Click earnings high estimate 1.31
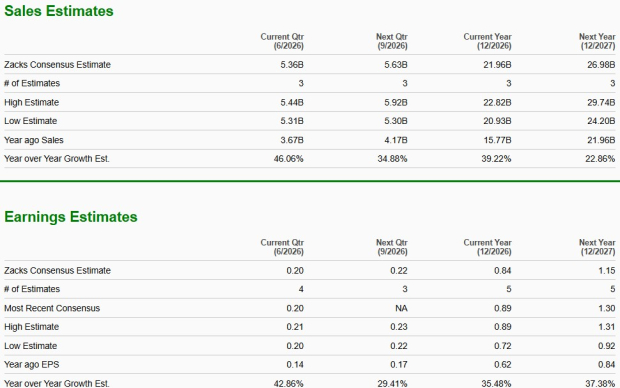This screenshot has height=388, width=620. click(x=607, y=327)
